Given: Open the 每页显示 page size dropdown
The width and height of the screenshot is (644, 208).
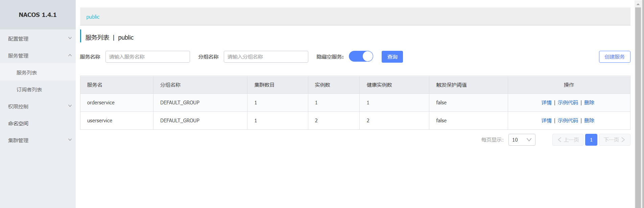Looking at the screenshot, I should pos(522,140).
